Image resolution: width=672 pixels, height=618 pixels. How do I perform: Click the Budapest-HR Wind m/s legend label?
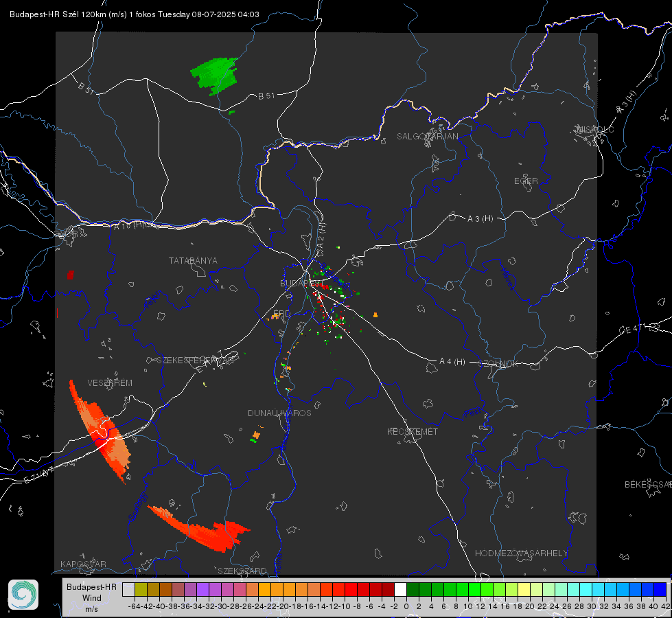point(91,598)
